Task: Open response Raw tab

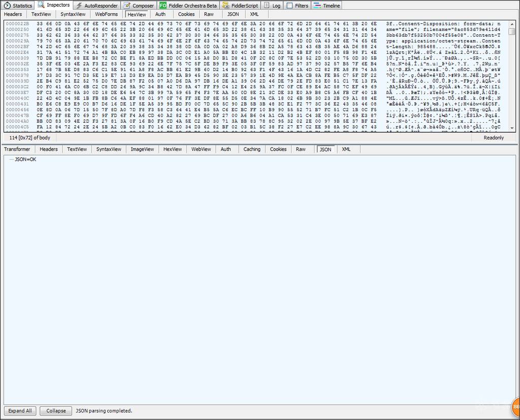Action: [x=301, y=149]
